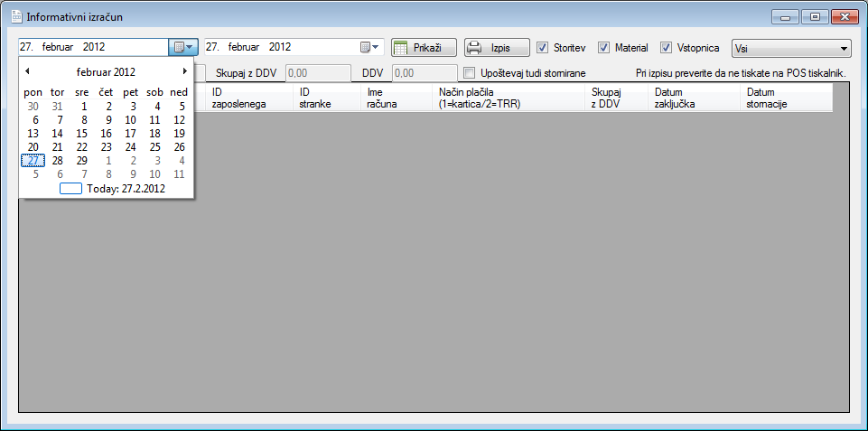868x431 pixels.
Task: Go to previous month in calendar
Action: [28, 71]
